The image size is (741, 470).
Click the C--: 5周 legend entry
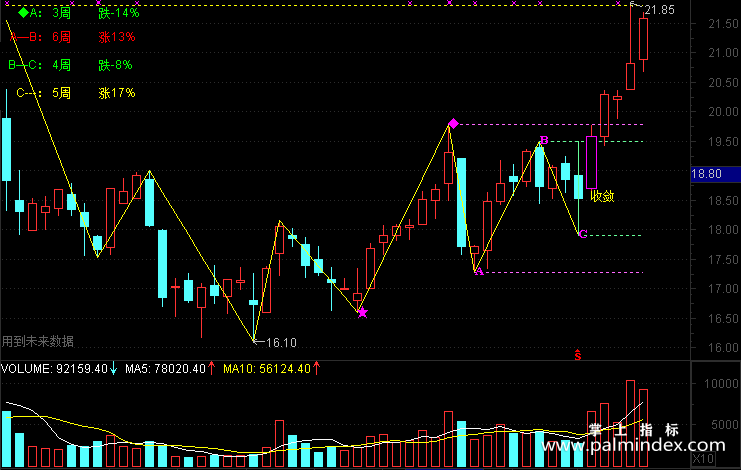pyautogui.click(x=43, y=93)
